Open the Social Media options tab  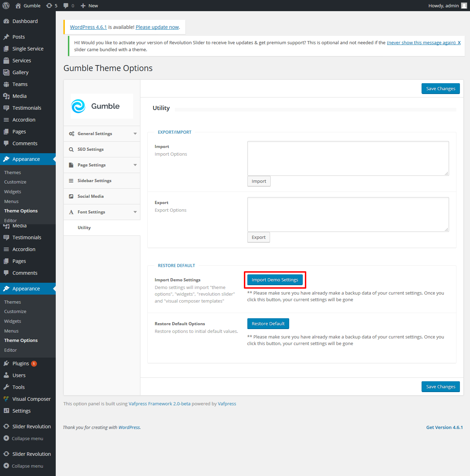tap(91, 196)
